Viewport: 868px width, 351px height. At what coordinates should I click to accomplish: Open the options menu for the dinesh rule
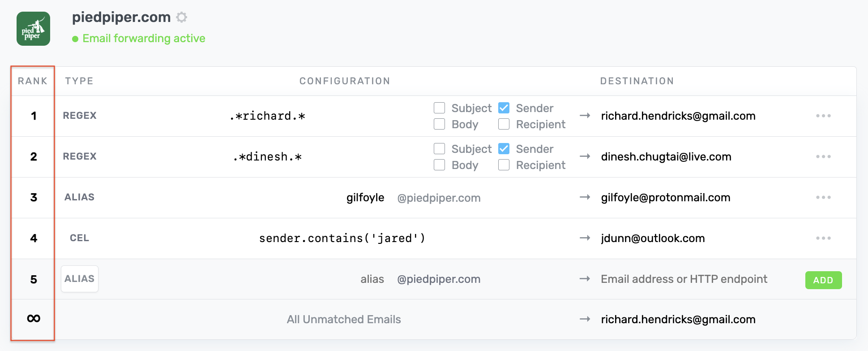click(x=823, y=157)
